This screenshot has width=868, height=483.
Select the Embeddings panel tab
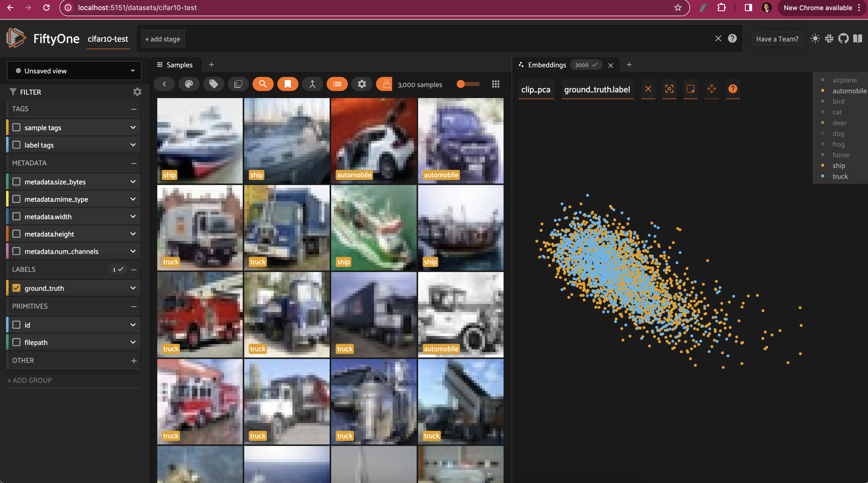point(547,65)
